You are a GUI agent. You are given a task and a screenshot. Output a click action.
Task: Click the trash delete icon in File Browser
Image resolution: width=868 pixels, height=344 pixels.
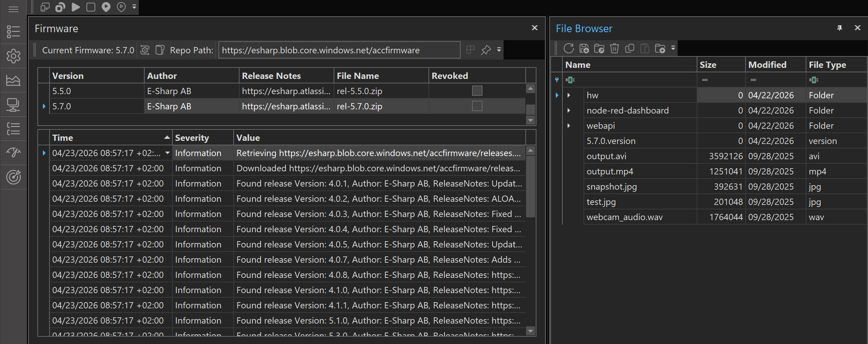click(614, 48)
